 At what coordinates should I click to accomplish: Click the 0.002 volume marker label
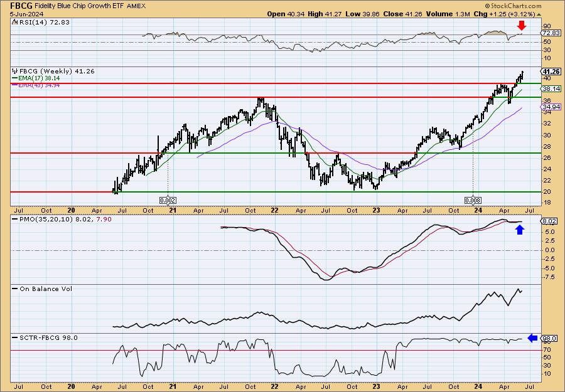pos(168,201)
